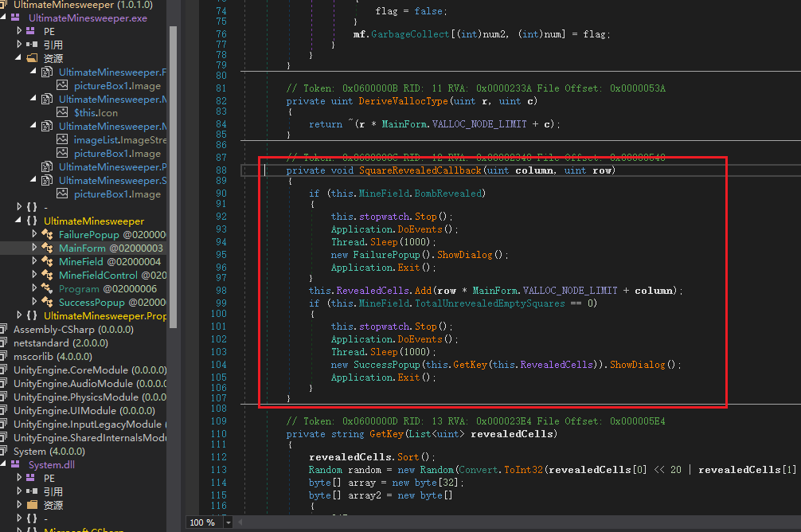Expand the UltimateMinesweeper.Properties namespace node

click(20, 316)
